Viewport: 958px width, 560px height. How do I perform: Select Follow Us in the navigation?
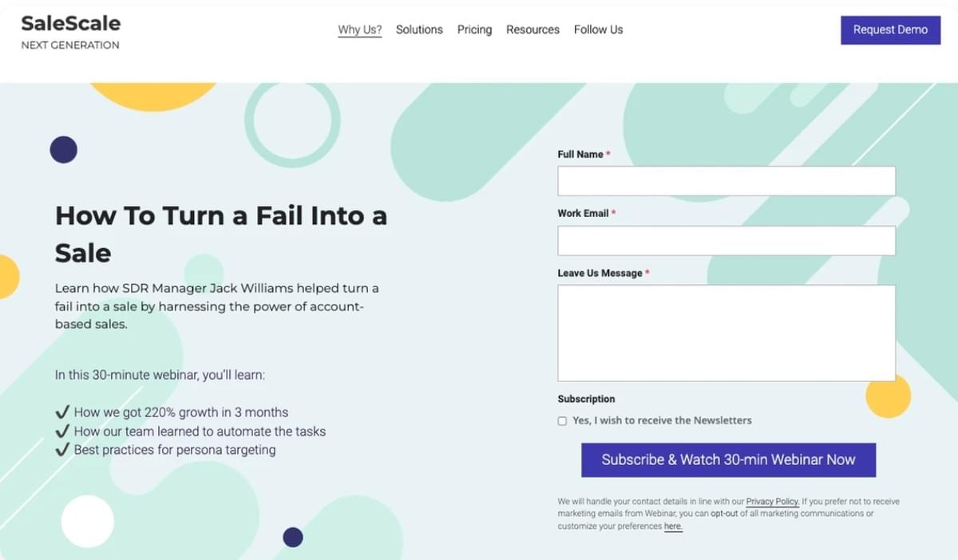tap(598, 30)
